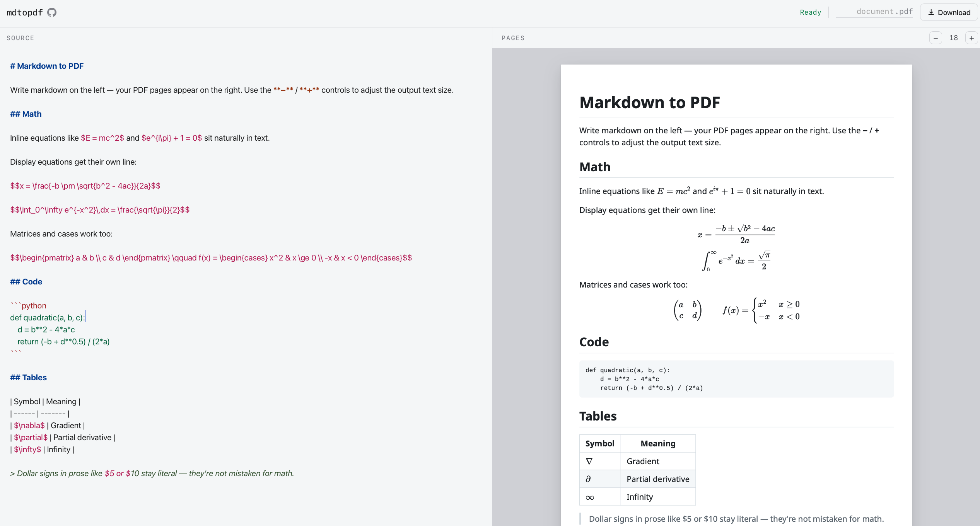Click the rendered Gaussian integral in preview
This screenshot has width=980, height=526.
(736, 261)
